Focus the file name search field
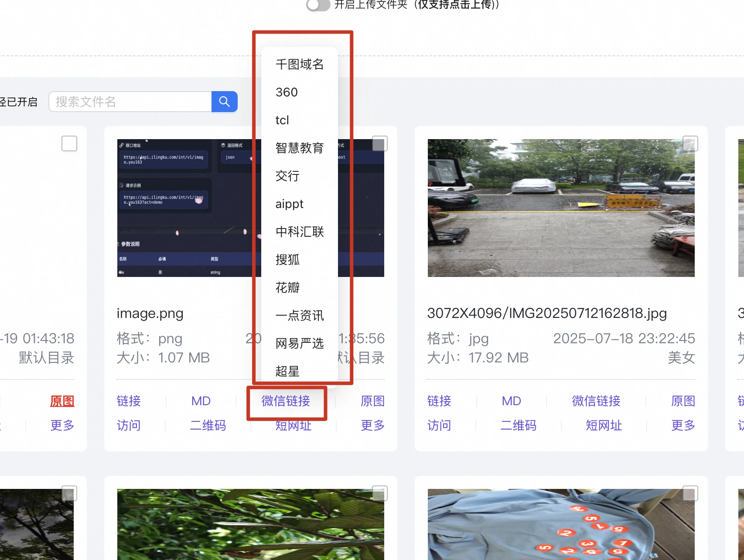Viewport: 744px width, 560px height. click(x=130, y=102)
